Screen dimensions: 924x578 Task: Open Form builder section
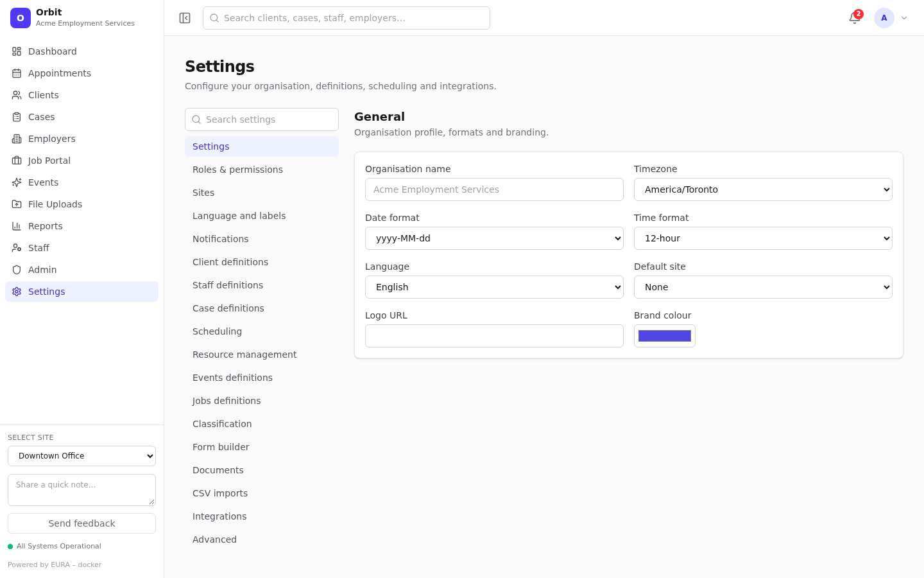262,447
